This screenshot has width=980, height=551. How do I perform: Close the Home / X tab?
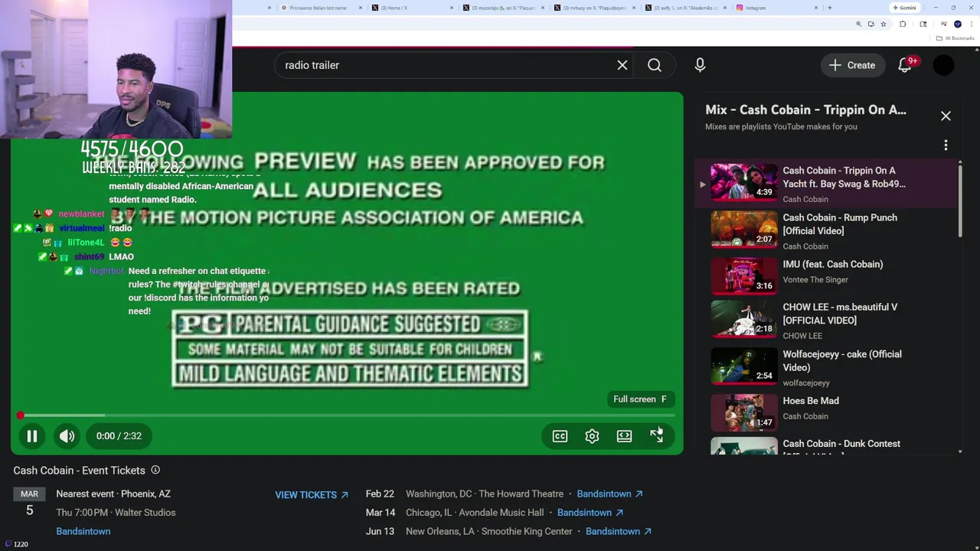(x=451, y=8)
